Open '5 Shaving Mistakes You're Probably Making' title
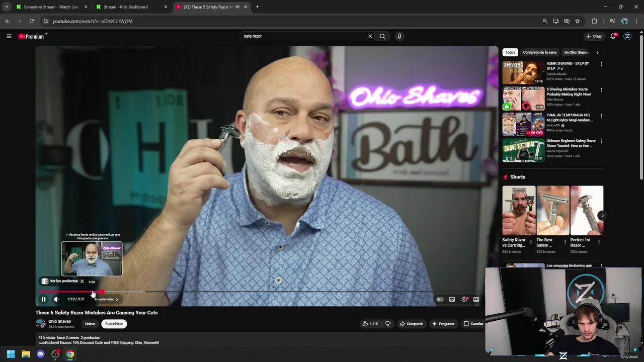Viewport: 644px width, 362px height. [569, 92]
